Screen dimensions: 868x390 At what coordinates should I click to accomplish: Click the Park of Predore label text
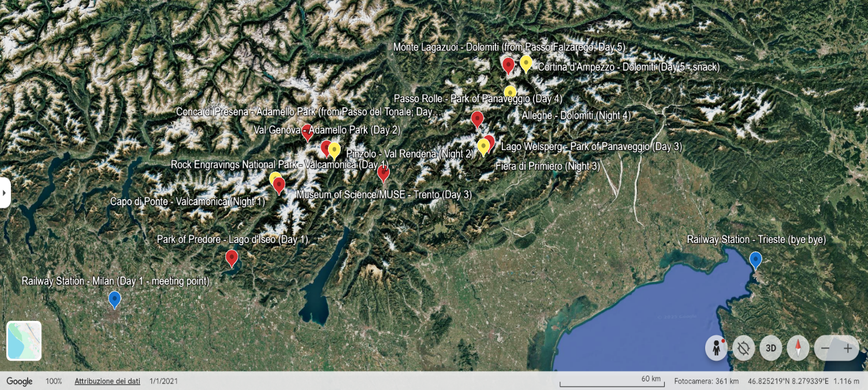[x=232, y=239]
